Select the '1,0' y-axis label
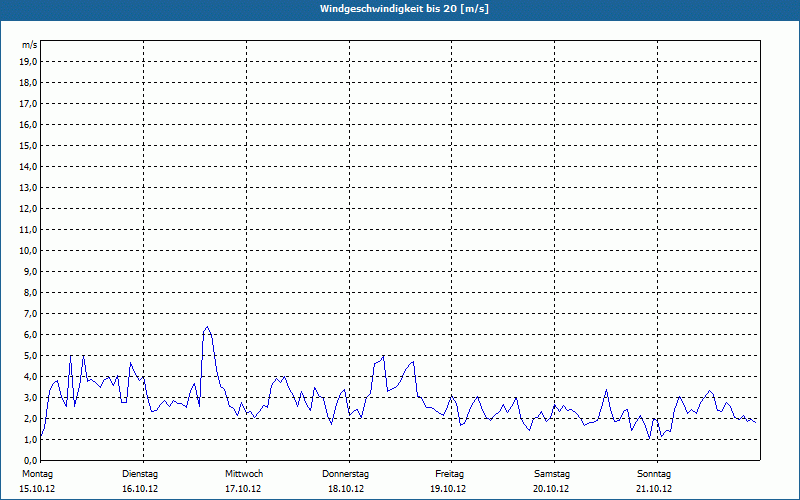Screen dimensions: 800x500 30,439
